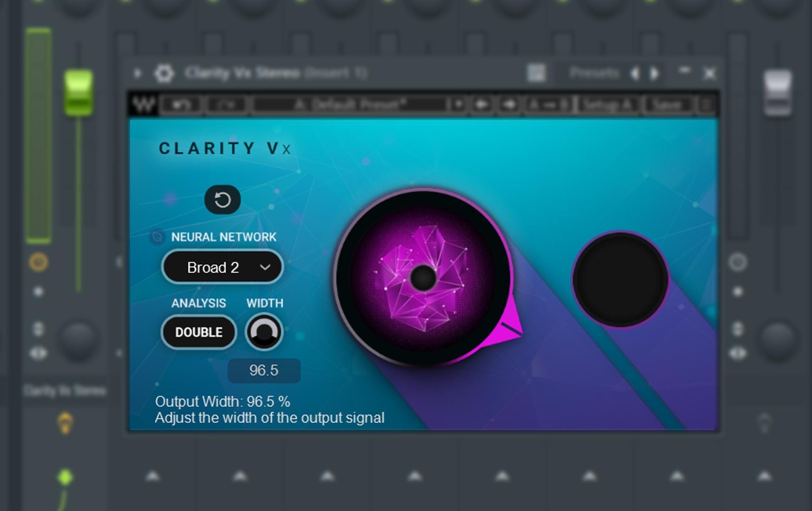Click the CLARITY Vx logo title

pyautogui.click(x=225, y=148)
